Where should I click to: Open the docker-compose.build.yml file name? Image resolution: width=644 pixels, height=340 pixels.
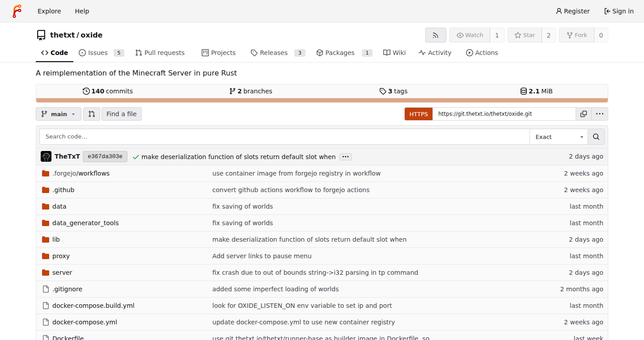coord(93,306)
